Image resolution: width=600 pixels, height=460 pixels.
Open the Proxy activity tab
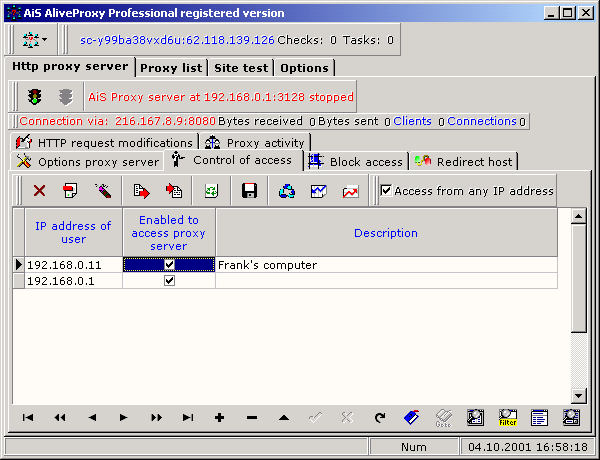(x=254, y=143)
